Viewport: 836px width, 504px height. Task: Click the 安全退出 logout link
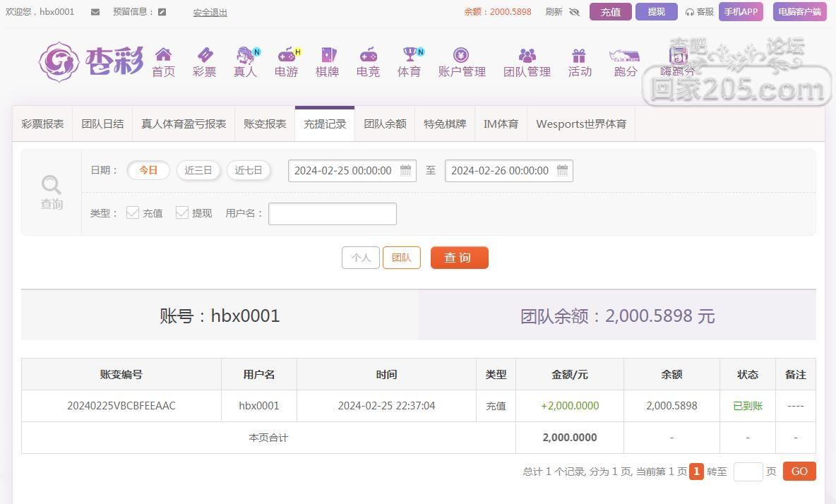tap(210, 12)
